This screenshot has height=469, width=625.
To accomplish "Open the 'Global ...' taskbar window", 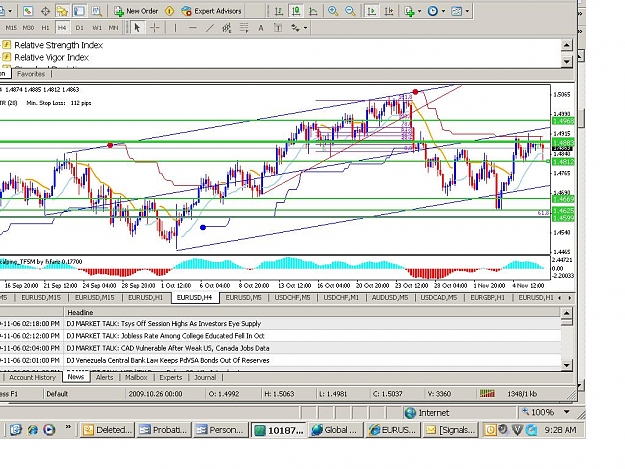I will tap(335, 430).
